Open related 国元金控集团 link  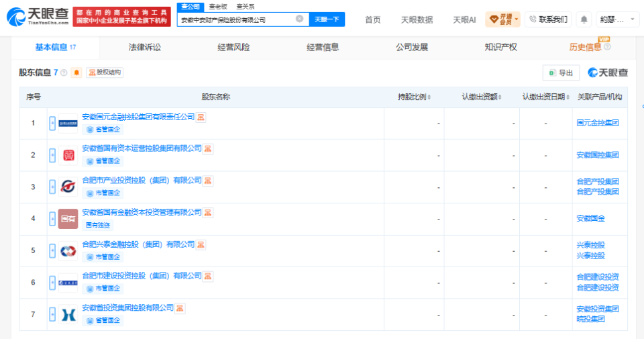[598, 123]
